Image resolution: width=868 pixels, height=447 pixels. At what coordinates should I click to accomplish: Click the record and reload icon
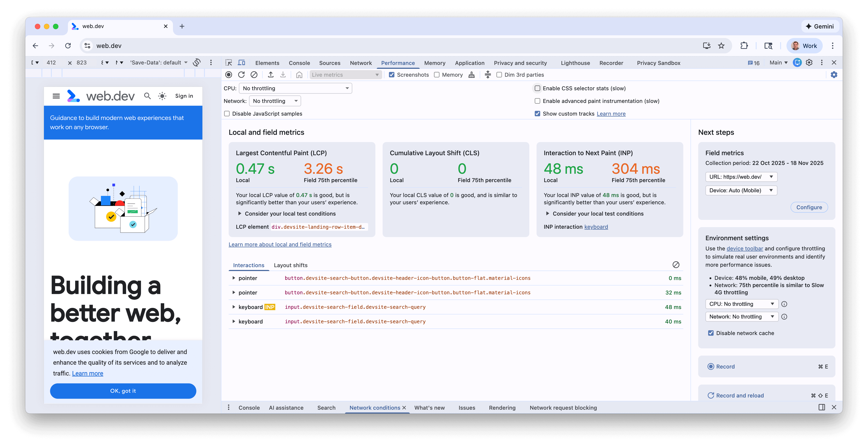click(241, 75)
